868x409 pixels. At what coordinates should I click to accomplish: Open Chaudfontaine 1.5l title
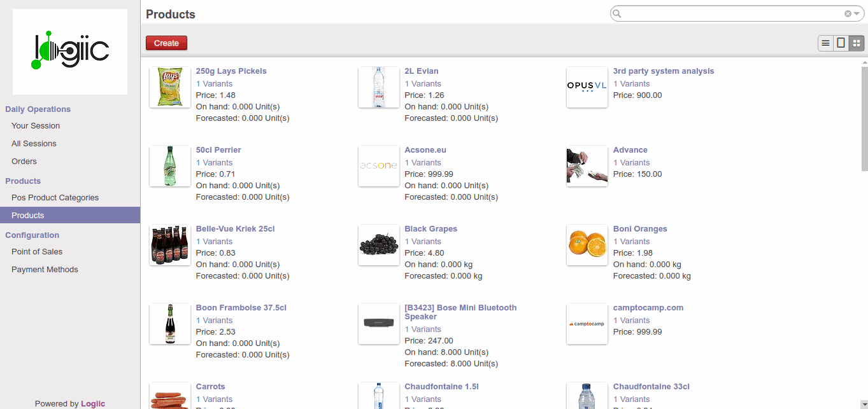(x=441, y=387)
